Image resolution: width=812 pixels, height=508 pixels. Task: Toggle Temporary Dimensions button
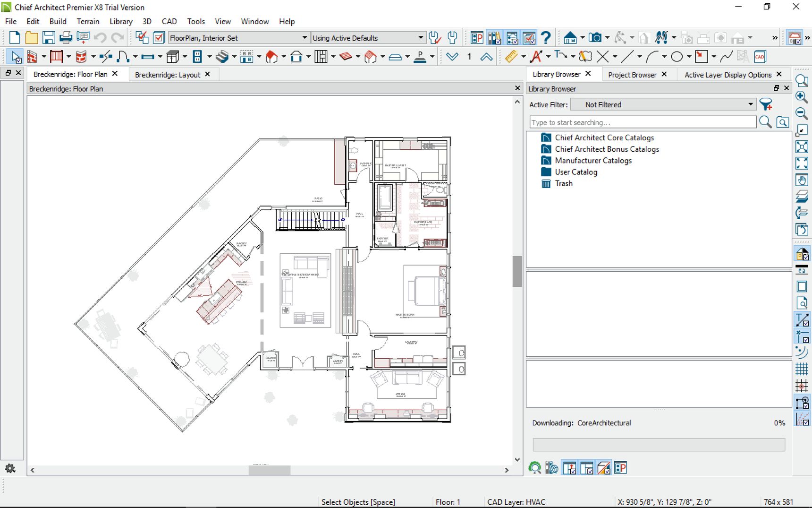(802, 320)
